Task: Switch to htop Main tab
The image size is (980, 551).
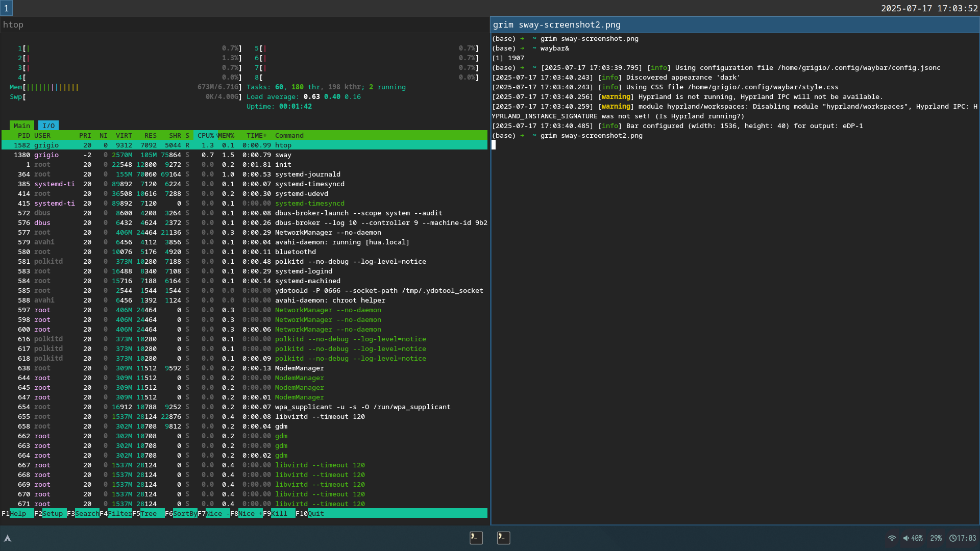Action: pyautogui.click(x=21, y=126)
